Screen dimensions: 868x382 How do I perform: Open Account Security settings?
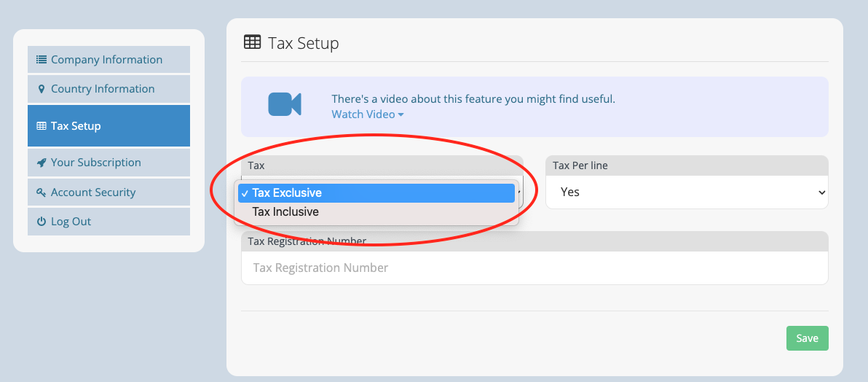pyautogui.click(x=108, y=192)
